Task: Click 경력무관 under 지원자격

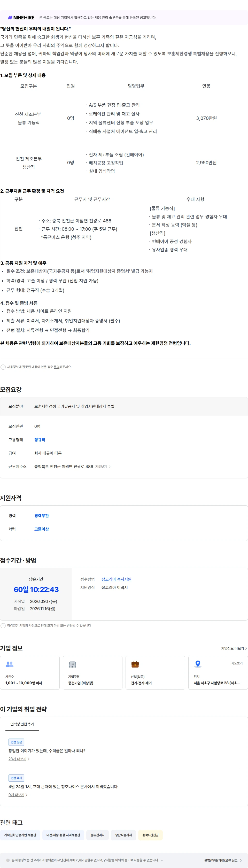Action: 41,516
